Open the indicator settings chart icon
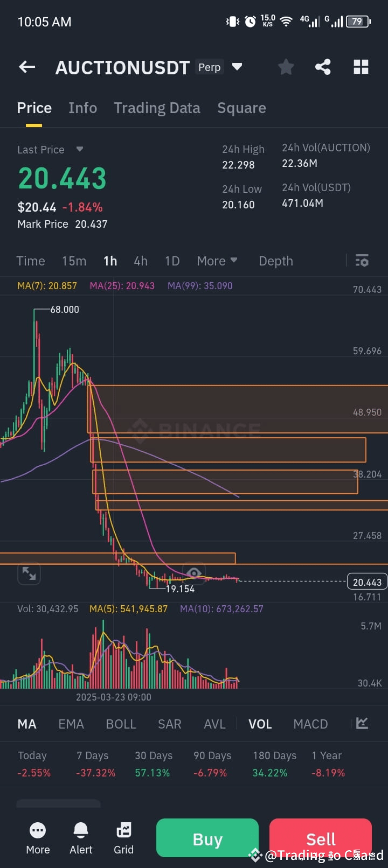This screenshot has height=868, width=388. point(362,723)
